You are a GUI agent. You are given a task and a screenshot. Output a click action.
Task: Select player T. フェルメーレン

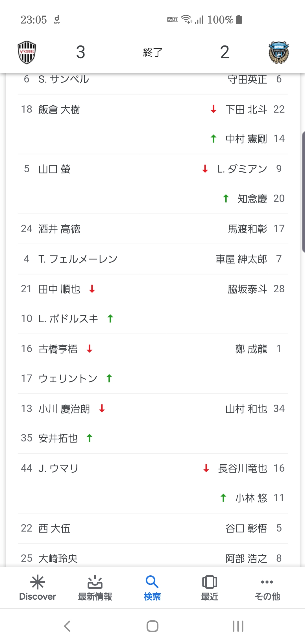(78, 259)
